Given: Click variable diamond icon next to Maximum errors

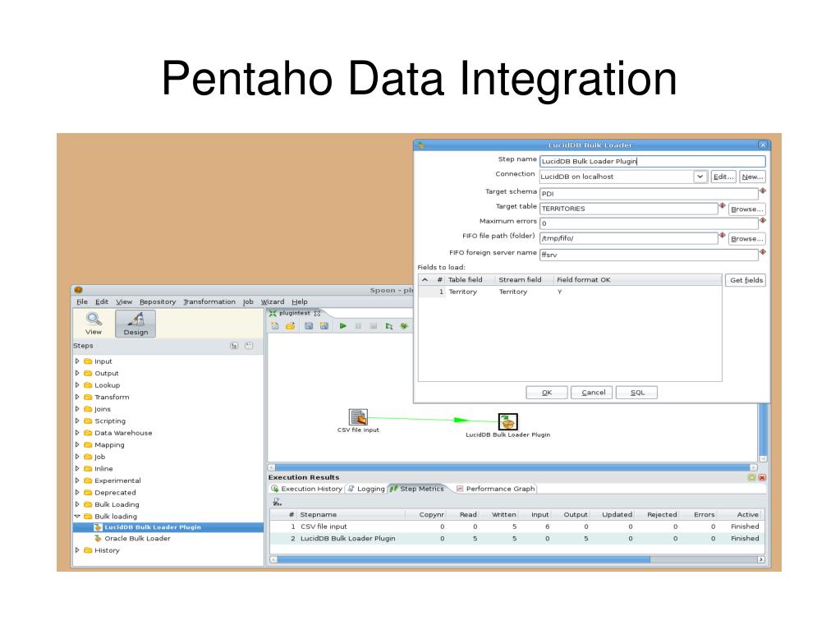Looking at the screenshot, I should coord(763,220).
